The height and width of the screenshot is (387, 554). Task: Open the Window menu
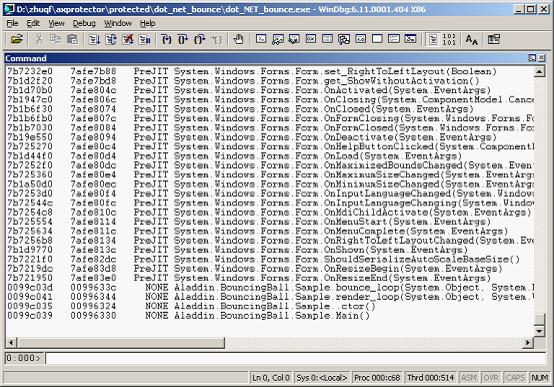click(x=118, y=23)
